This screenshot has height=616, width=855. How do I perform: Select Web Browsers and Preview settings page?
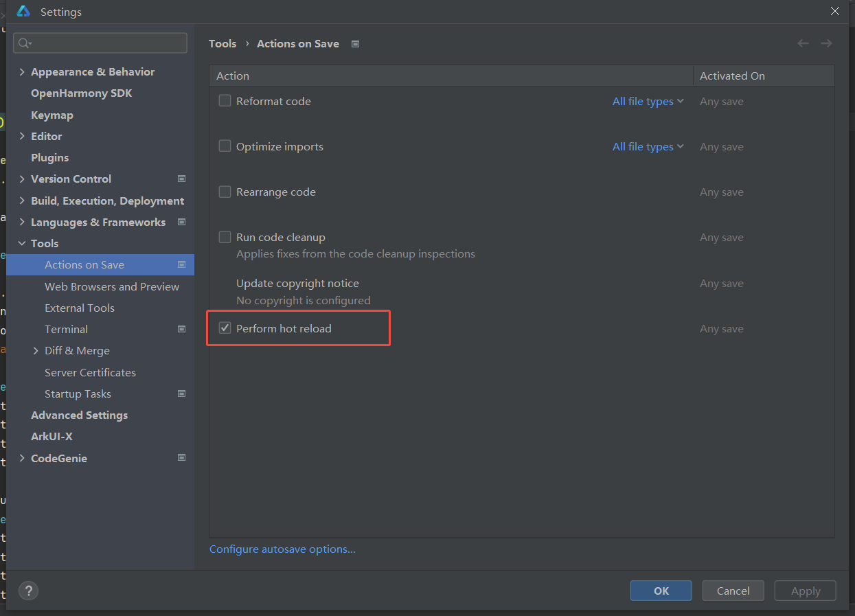click(111, 286)
